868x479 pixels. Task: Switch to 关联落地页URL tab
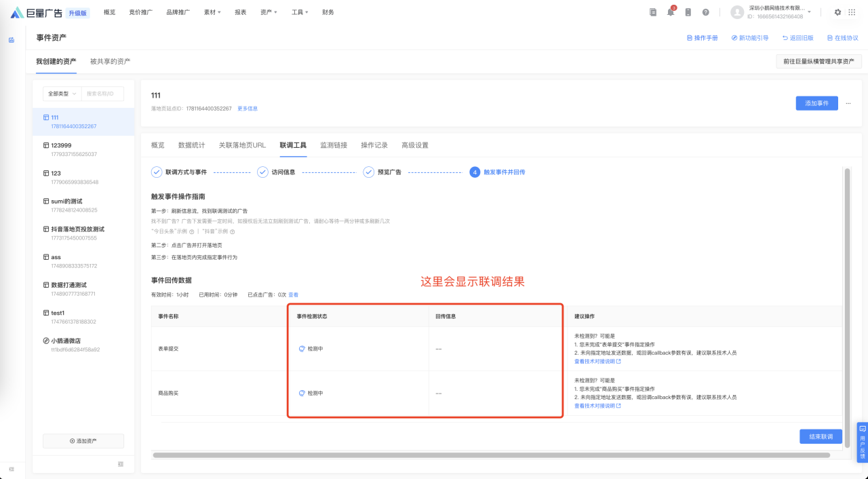pos(242,145)
